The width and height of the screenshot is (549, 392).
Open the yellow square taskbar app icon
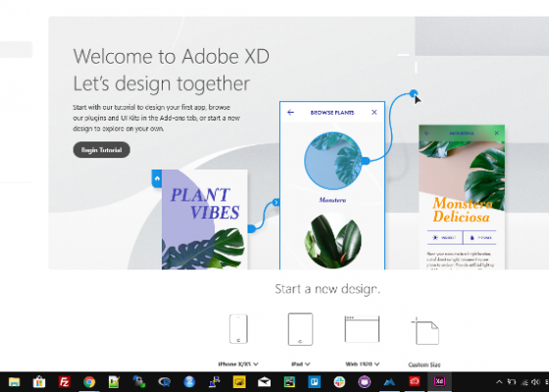pos(239,382)
